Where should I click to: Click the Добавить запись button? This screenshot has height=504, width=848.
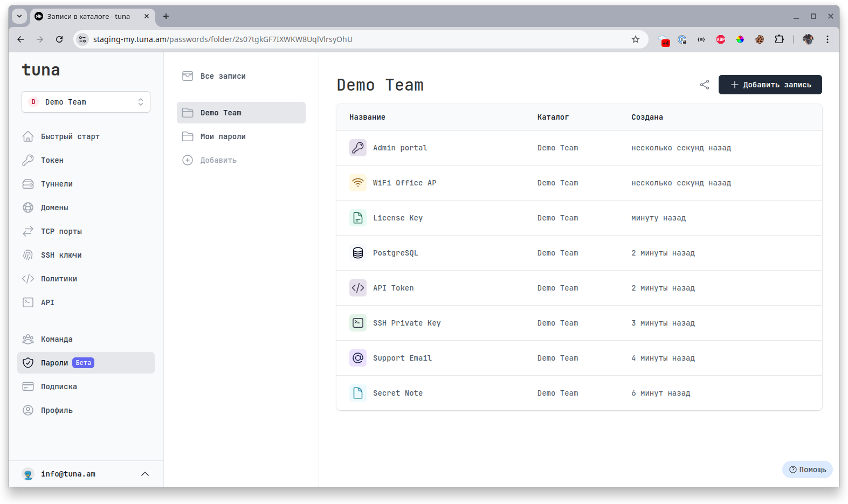pos(770,85)
